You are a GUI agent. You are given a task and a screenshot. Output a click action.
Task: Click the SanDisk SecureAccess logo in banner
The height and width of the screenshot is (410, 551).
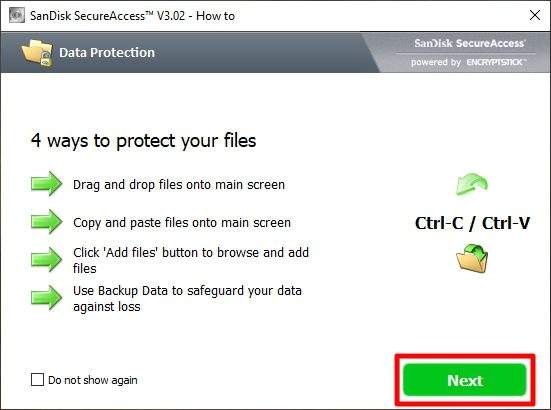(469, 43)
